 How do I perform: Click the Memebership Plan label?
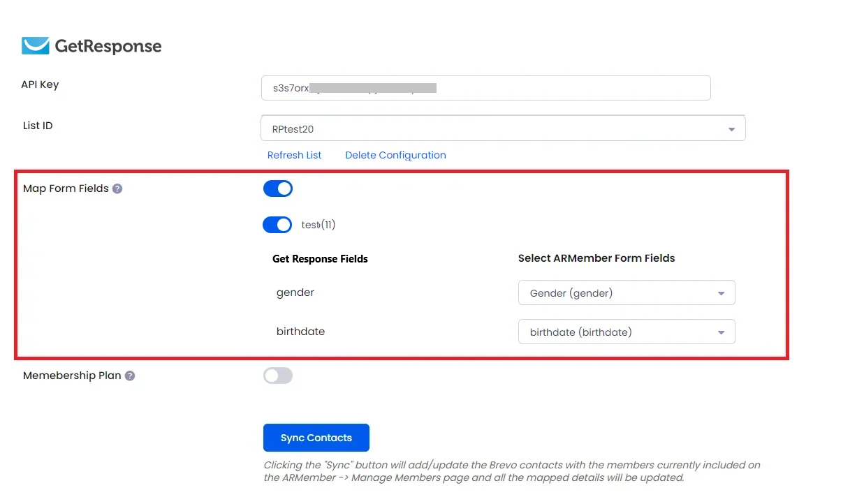(72, 376)
